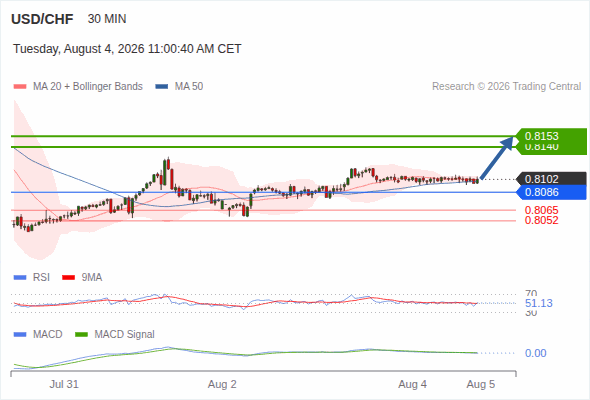Screen dimensions: 590x400
Task: Click the MA 50 legend label
Action: tap(189, 87)
